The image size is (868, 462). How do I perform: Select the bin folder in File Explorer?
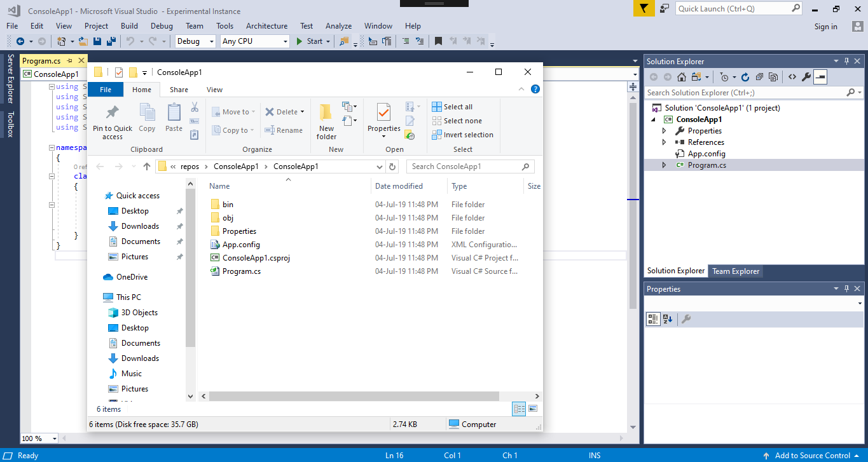point(223,205)
